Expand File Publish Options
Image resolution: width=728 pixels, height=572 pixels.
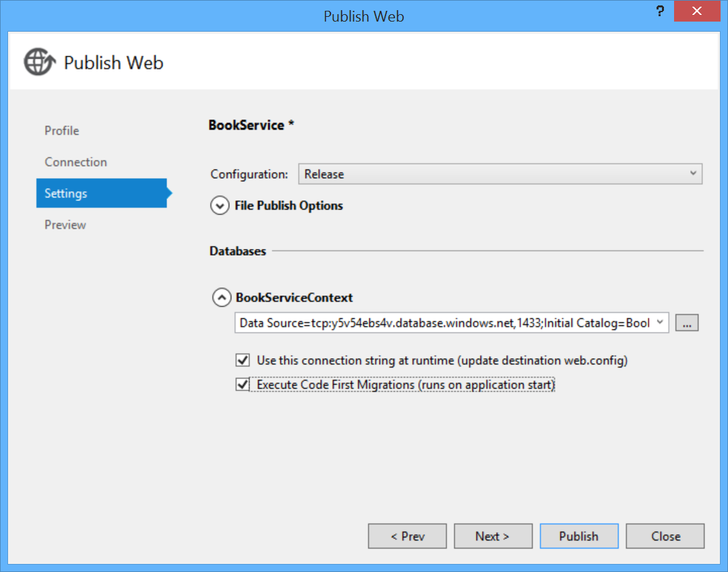pyautogui.click(x=220, y=205)
